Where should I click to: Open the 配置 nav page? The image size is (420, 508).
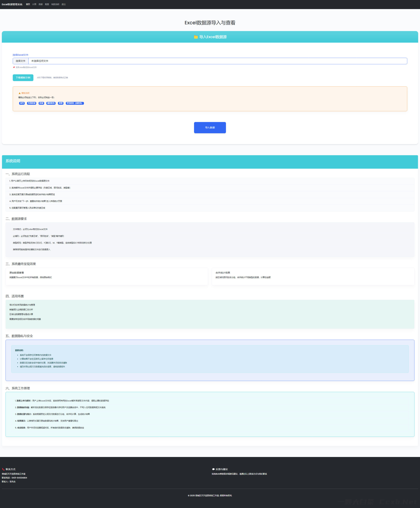[x=47, y=4]
